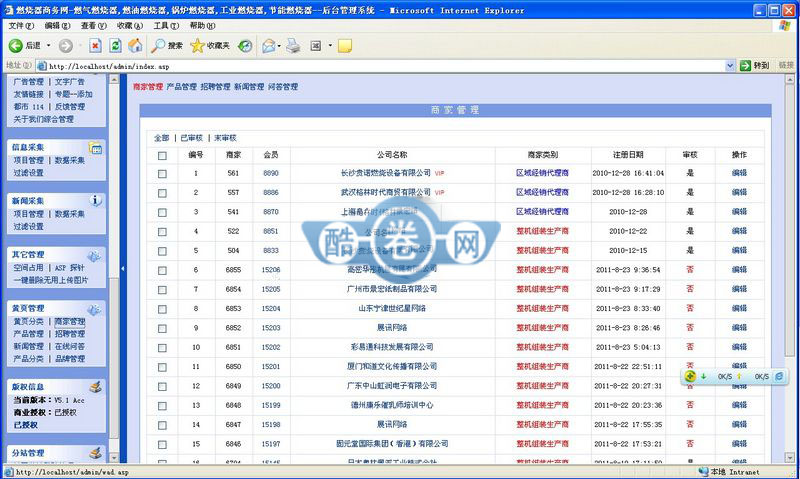Open the 收藏(A) menu
Screen dimensions: 800x479
click(130, 26)
